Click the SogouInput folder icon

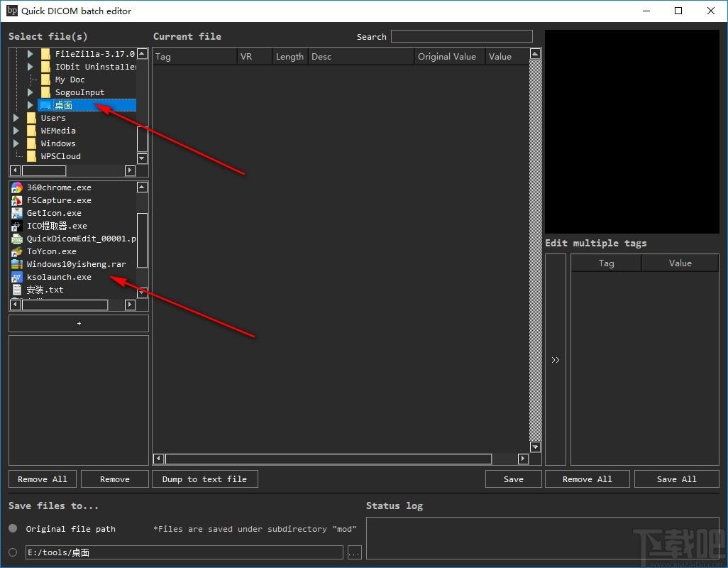tap(45, 92)
